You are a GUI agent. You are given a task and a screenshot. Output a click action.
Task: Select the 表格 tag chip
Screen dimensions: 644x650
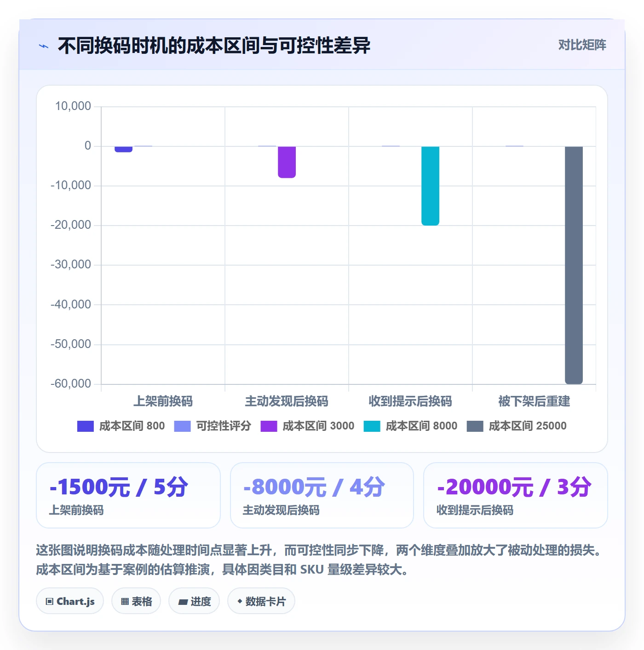tap(136, 601)
